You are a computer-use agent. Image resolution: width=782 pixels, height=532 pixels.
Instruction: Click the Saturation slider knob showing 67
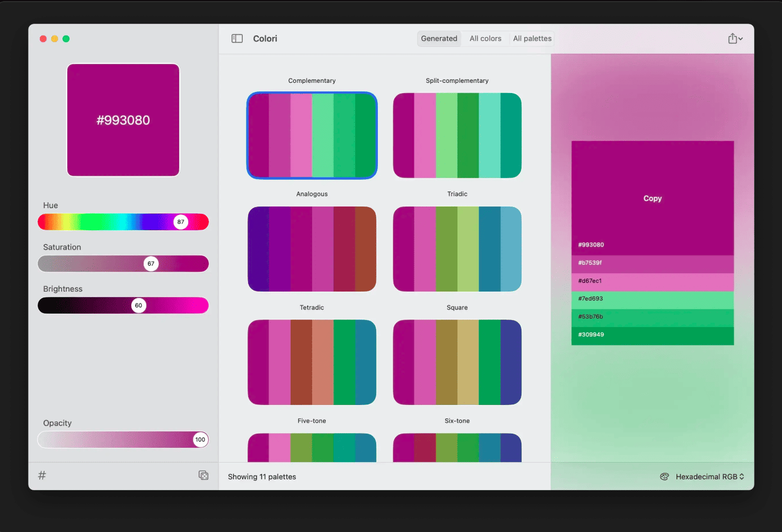click(x=151, y=264)
